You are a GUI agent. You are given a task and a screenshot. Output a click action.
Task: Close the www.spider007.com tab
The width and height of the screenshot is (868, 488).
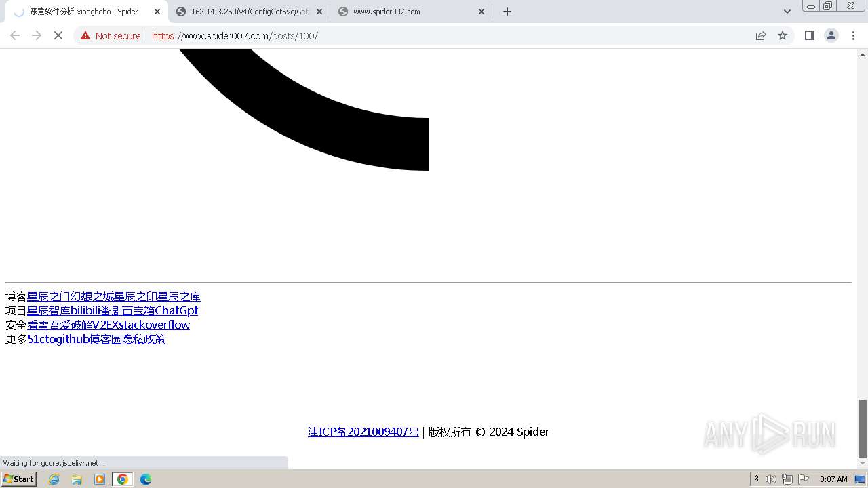481,12
